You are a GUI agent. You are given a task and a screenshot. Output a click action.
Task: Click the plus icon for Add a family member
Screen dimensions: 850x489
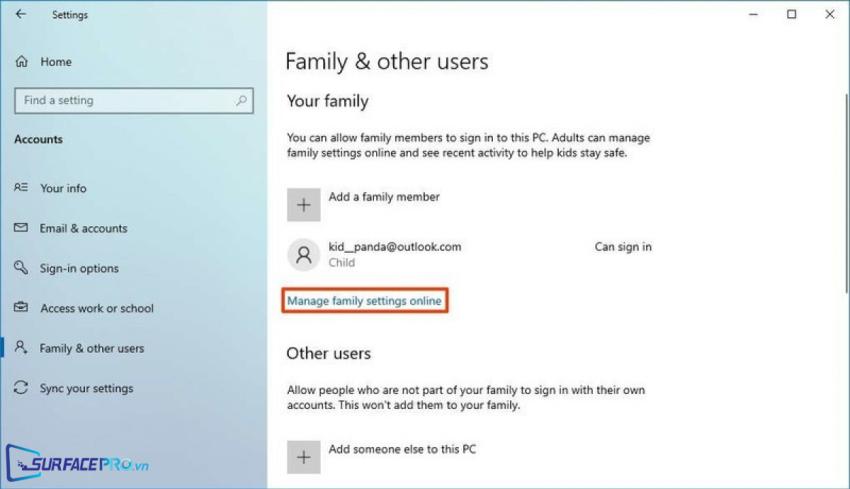(304, 205)
